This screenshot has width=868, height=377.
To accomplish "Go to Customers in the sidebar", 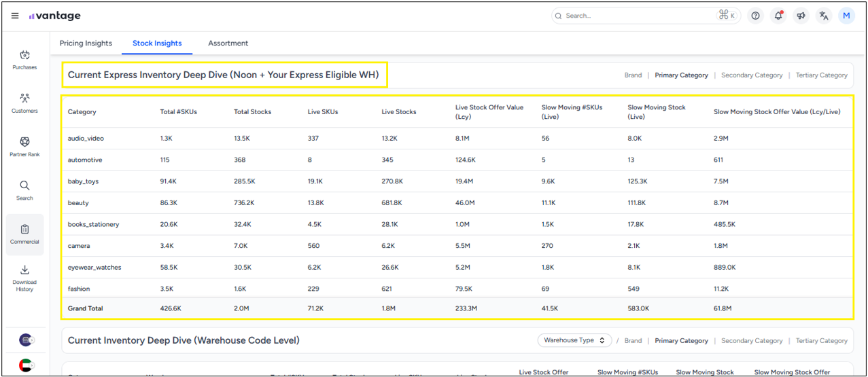I will point(24,103).
